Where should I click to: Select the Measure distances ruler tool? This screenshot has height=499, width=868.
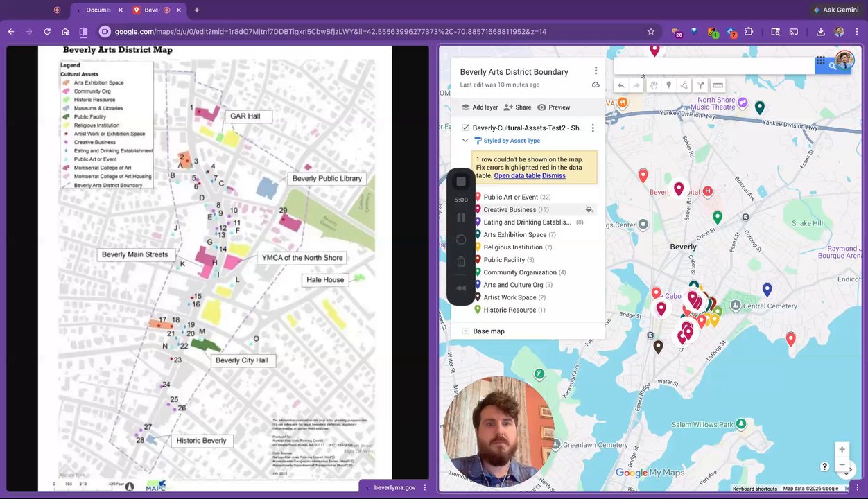pos(718,85)
